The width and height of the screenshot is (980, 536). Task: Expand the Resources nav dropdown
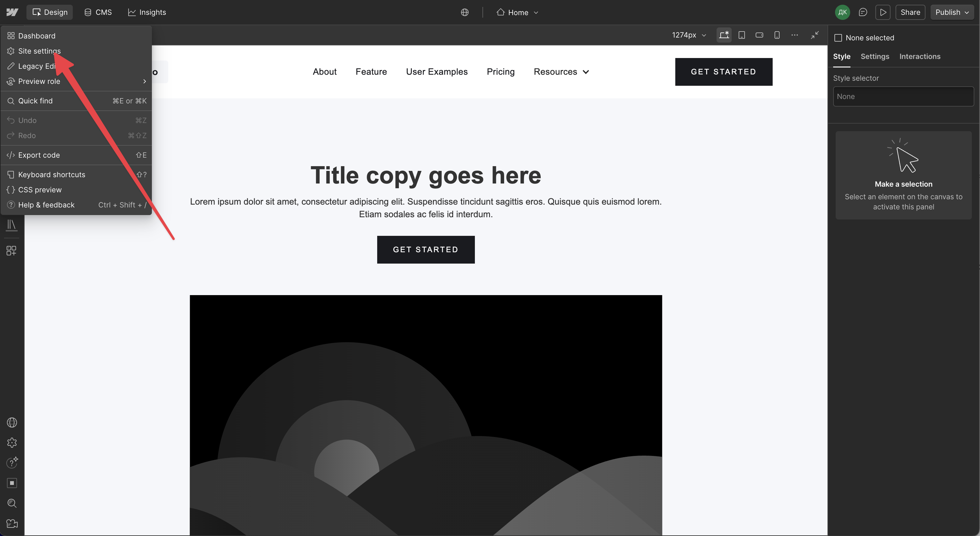click(561, 72)
